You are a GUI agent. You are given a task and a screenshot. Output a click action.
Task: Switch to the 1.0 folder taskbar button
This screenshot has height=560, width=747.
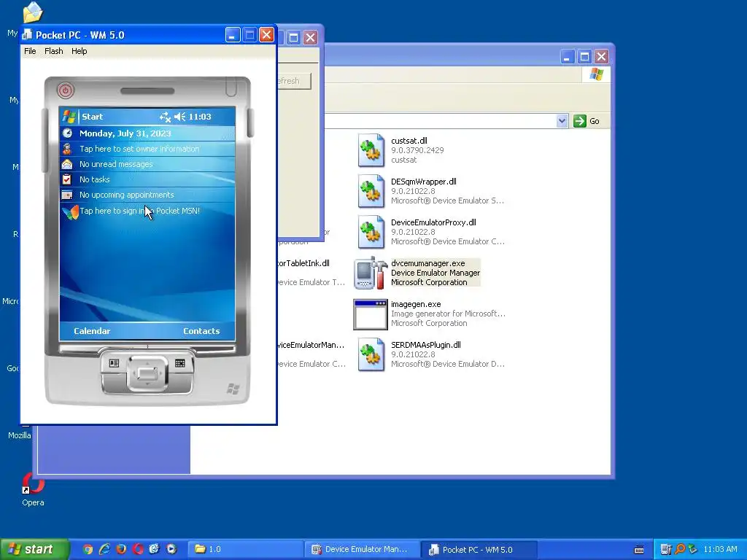pos(245,550)
